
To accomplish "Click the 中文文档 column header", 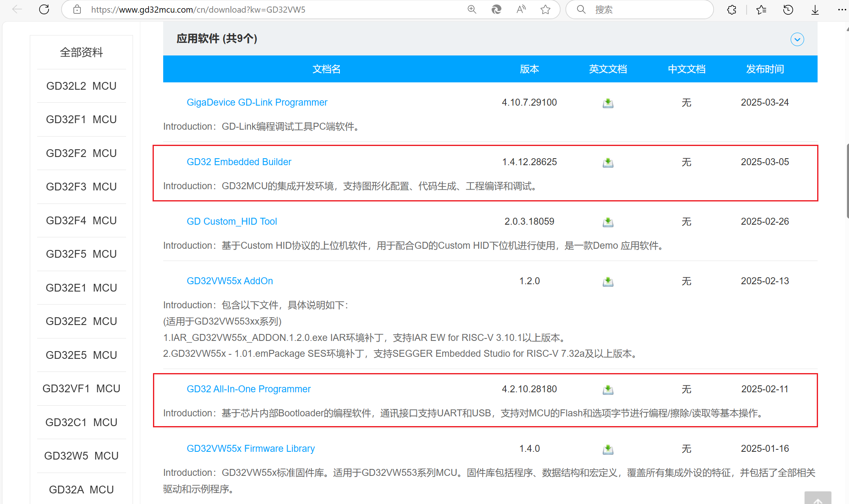I will coord(687,69).
